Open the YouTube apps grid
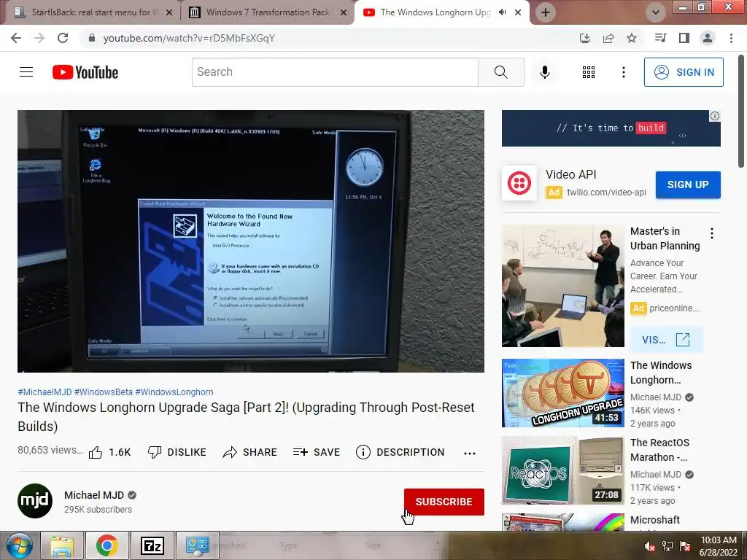The image size is (747, 560). [x=589, y=72]
